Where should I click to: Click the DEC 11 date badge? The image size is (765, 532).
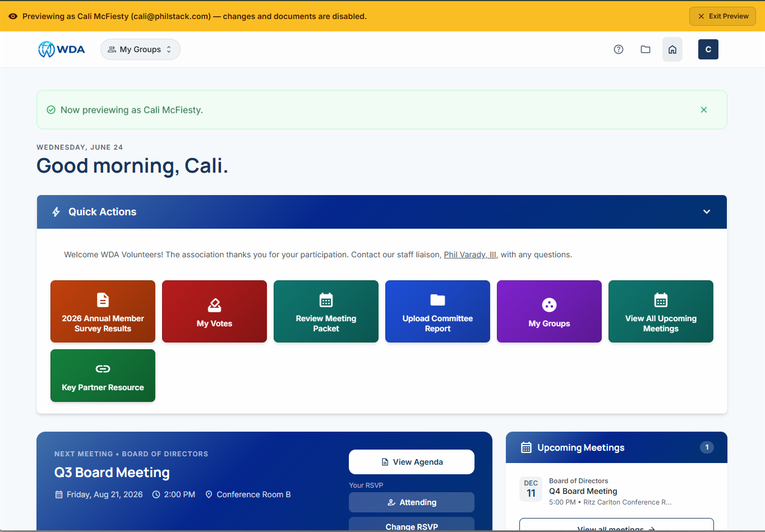pos(531,489)
